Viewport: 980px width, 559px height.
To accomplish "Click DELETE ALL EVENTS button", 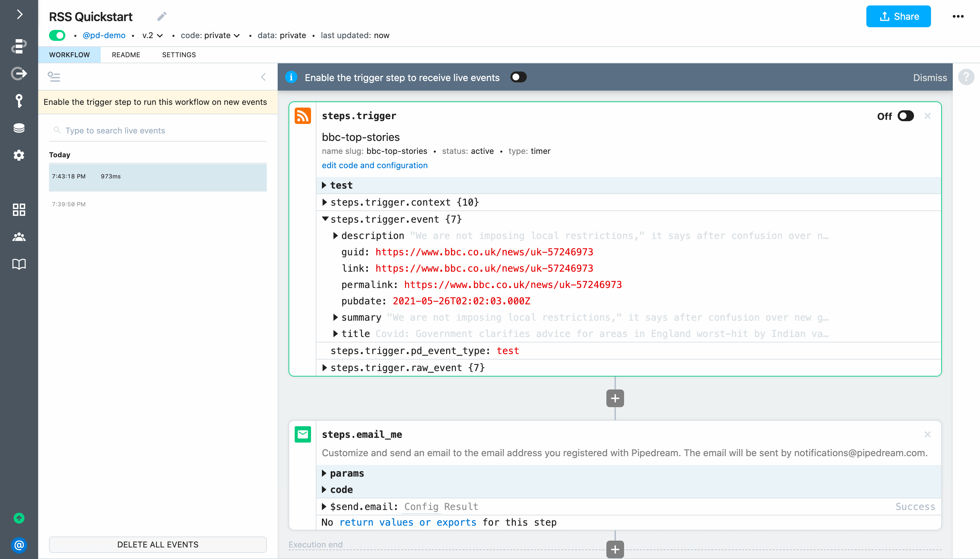I will [x=158, y=544].
